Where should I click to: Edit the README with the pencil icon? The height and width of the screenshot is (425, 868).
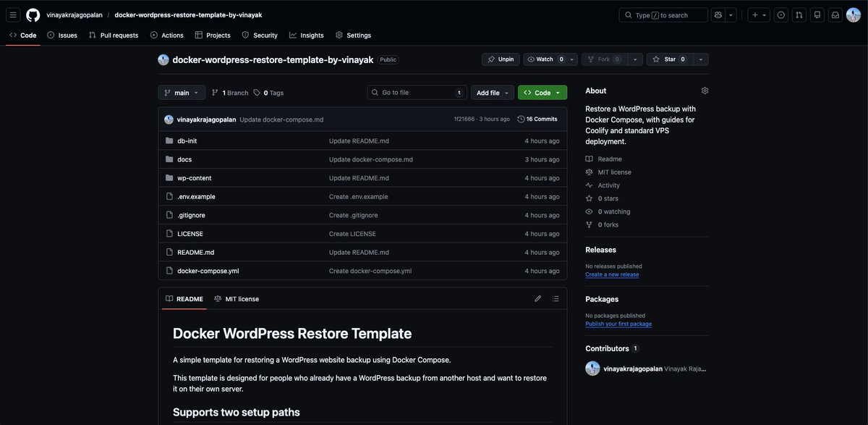538,298
